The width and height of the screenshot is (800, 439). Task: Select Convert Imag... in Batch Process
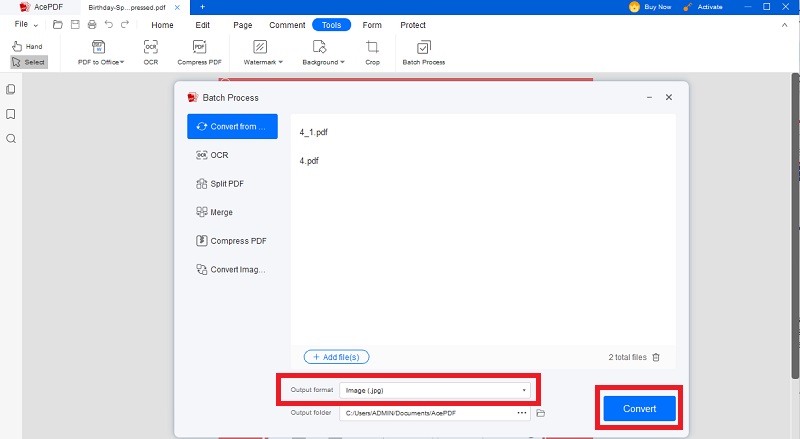coord(232,270)
